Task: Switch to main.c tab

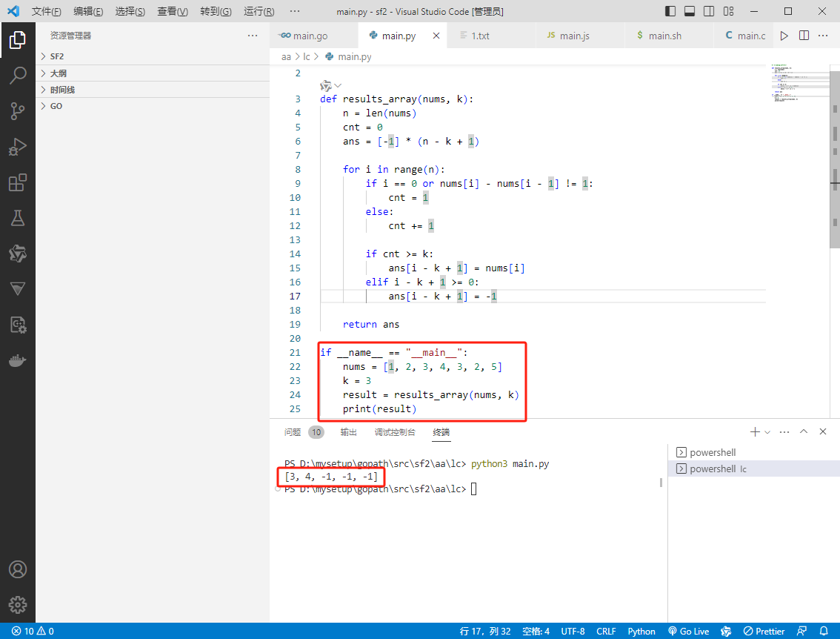Action: (x=745, y=36)
